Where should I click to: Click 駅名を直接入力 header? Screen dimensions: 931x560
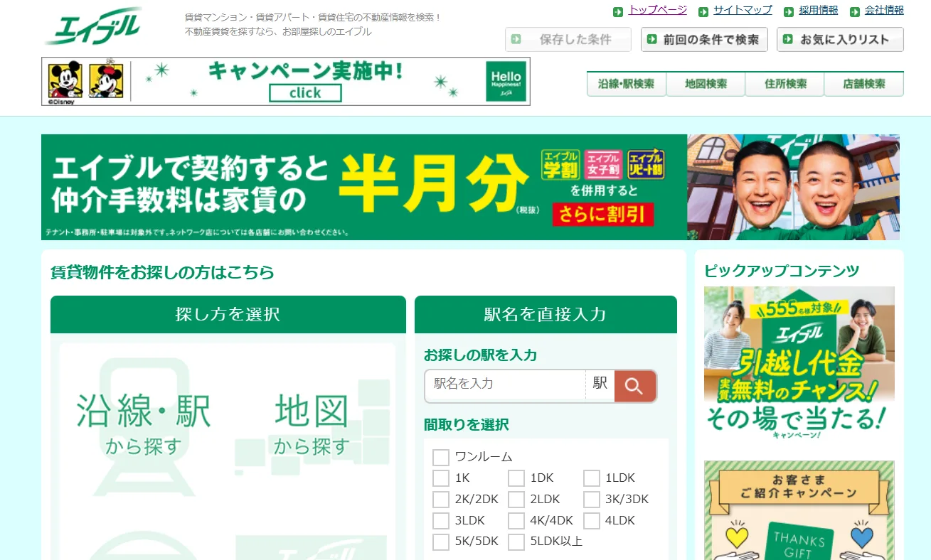point(546,314)
